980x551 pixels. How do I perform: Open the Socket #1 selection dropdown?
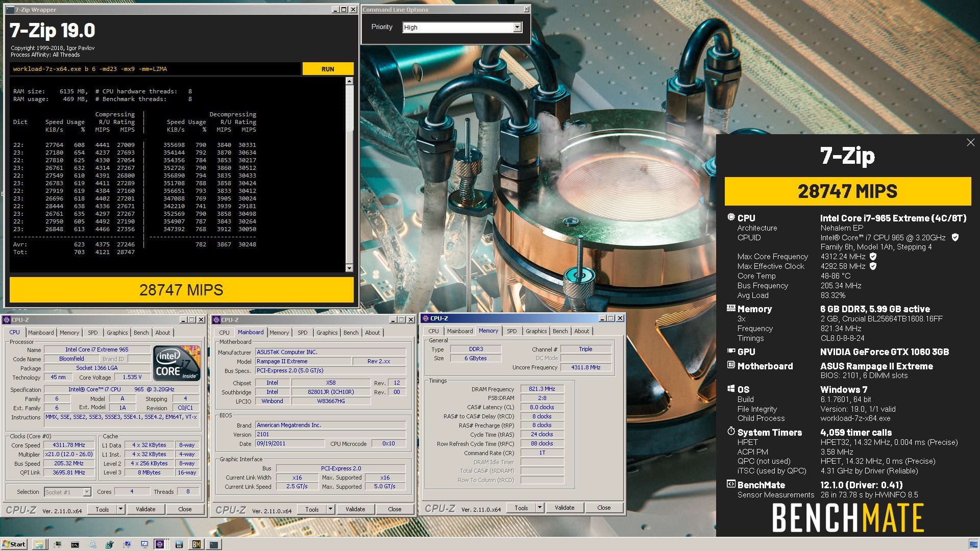87,492
